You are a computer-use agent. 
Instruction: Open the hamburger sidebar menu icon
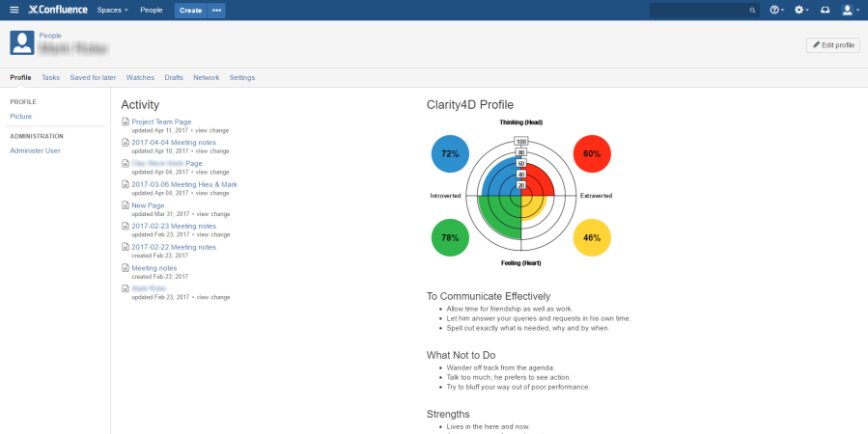click(14, 10)
